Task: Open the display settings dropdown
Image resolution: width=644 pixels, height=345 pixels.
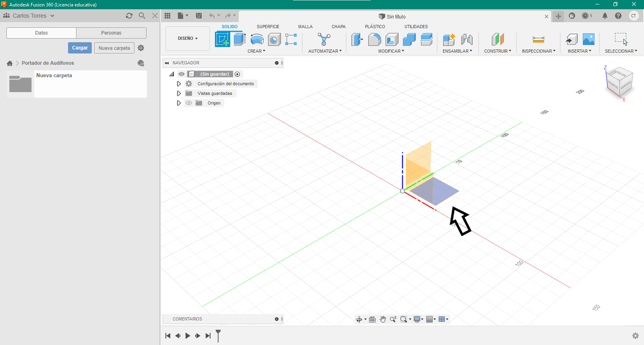Action: (419, 319)
